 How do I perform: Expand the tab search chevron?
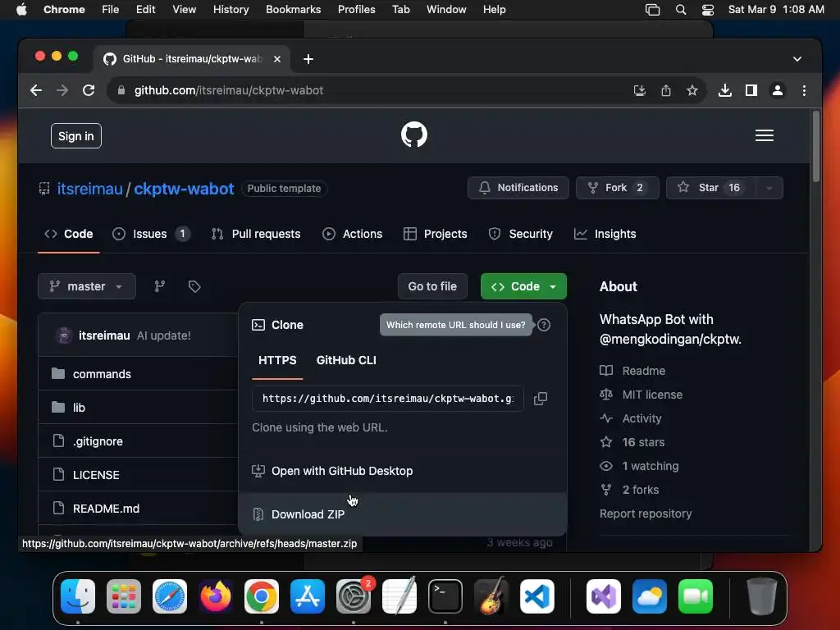pos(797,59)
